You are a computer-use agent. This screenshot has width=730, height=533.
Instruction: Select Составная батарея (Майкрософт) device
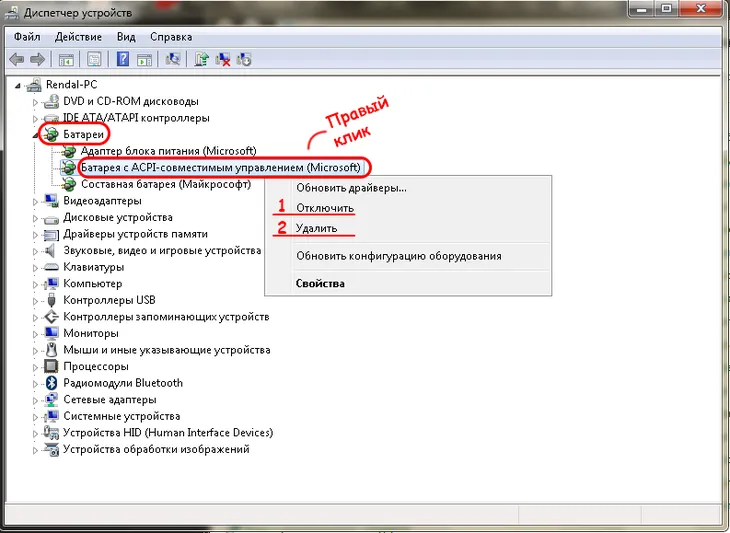point(166,184)
